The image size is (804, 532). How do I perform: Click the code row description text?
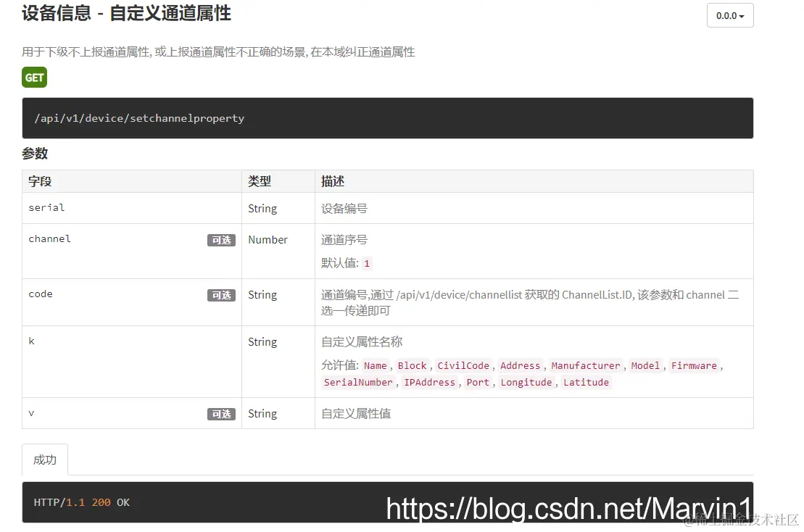[x=530, y=302]
